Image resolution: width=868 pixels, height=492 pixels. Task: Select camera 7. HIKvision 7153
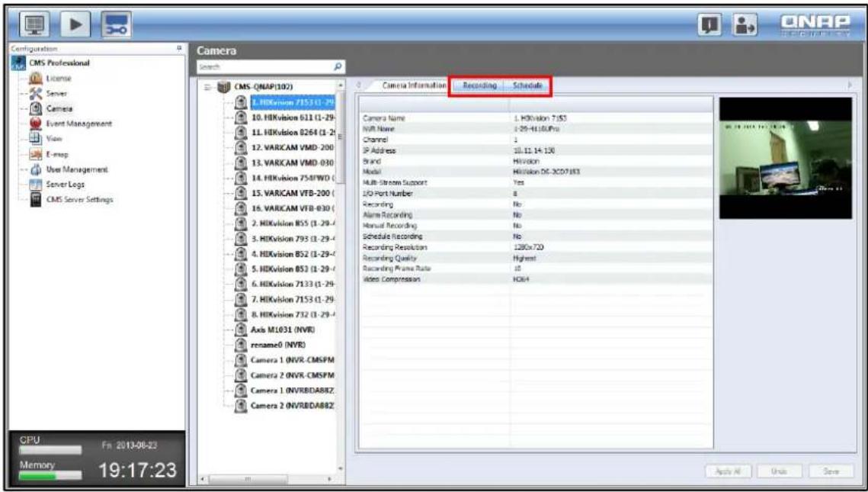click(293, 299)
